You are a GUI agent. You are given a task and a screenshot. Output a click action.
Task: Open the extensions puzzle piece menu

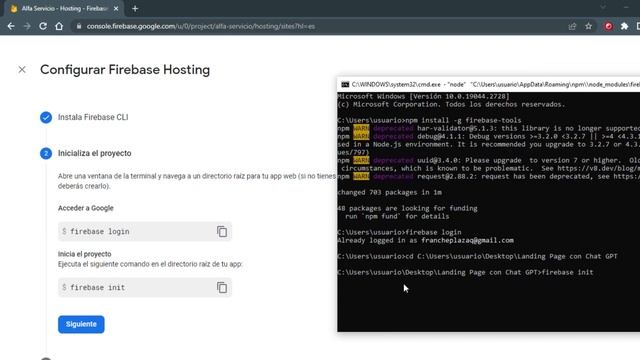tap(624, 26)
